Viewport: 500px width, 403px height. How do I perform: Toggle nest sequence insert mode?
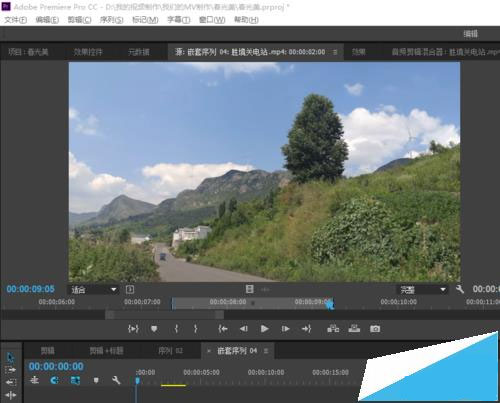[x=35, y=380]
